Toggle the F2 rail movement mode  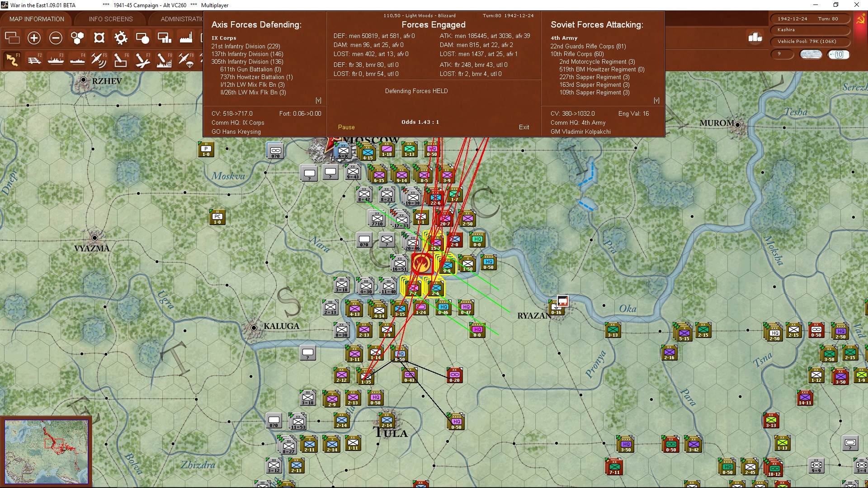(x=34, y=60)
